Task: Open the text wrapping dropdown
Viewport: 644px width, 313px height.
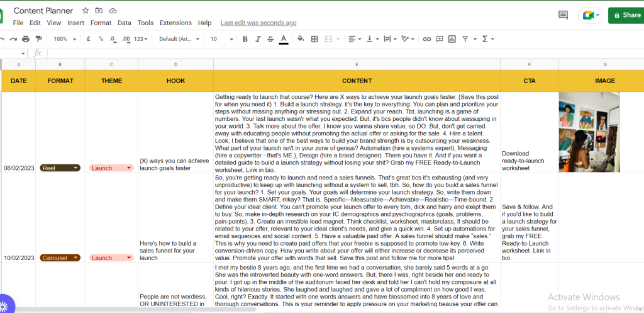Action: click(390, 39)
